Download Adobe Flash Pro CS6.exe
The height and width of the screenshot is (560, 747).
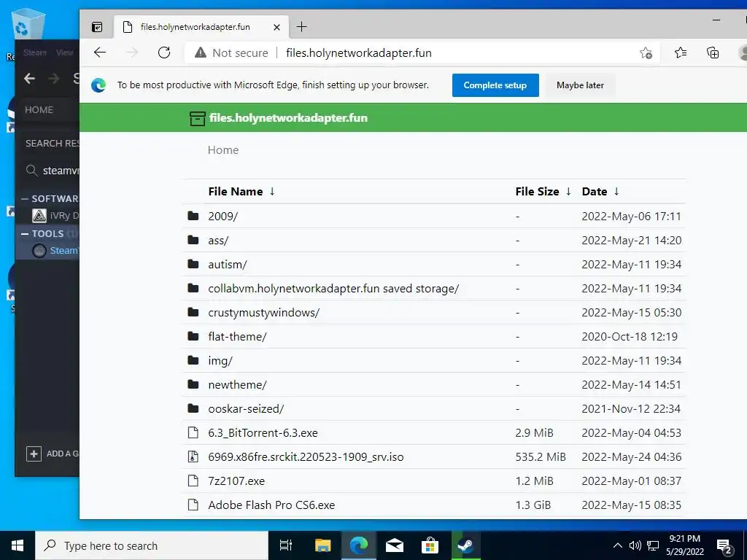[271, 505]
